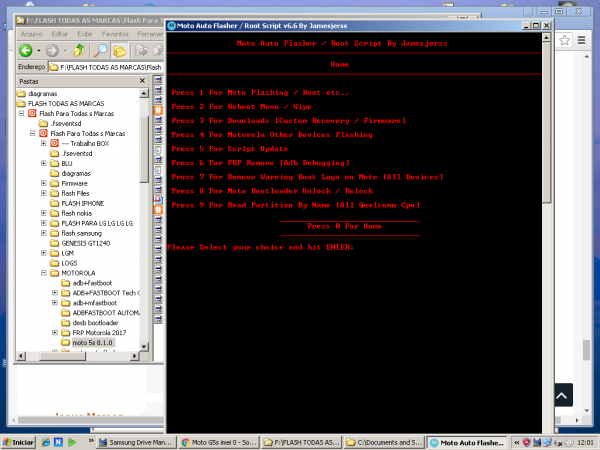
Task: Open the Editar menu in Explorer
Action: tap(60, 34)
